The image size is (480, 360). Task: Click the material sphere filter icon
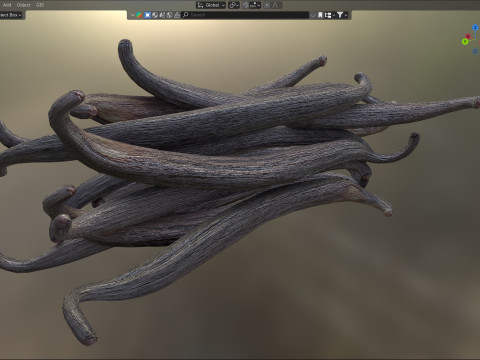coord(155,15)
